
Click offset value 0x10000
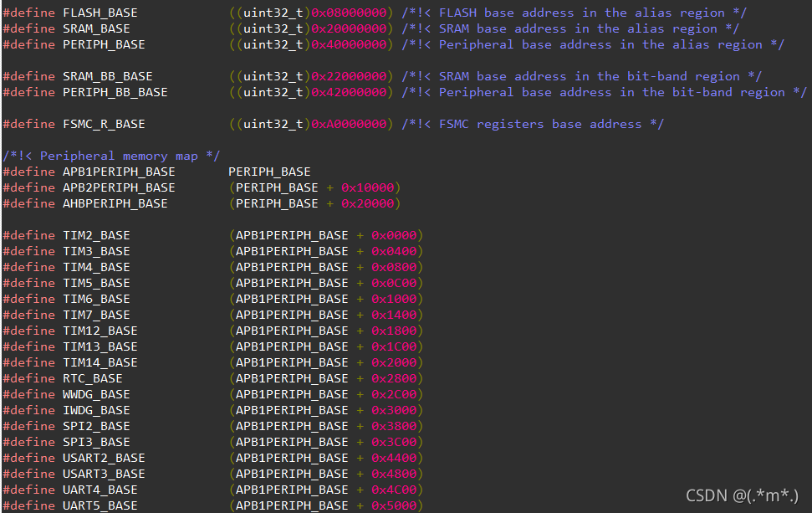tap(368, 188)
